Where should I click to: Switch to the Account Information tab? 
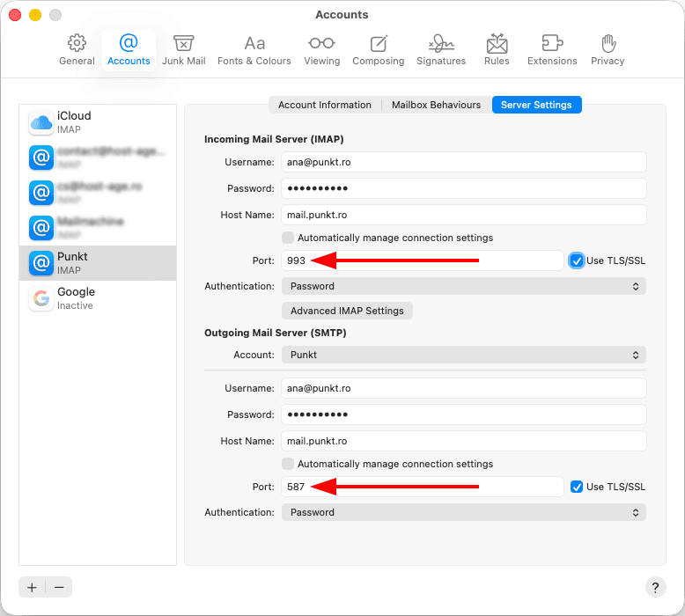[x=324, y=105]
